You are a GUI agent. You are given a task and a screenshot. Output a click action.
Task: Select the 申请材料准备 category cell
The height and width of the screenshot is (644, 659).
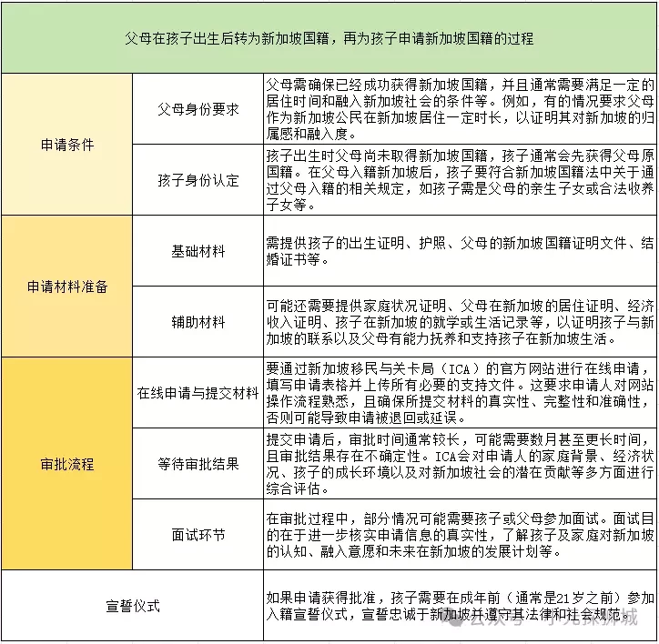tap(67, 287)
